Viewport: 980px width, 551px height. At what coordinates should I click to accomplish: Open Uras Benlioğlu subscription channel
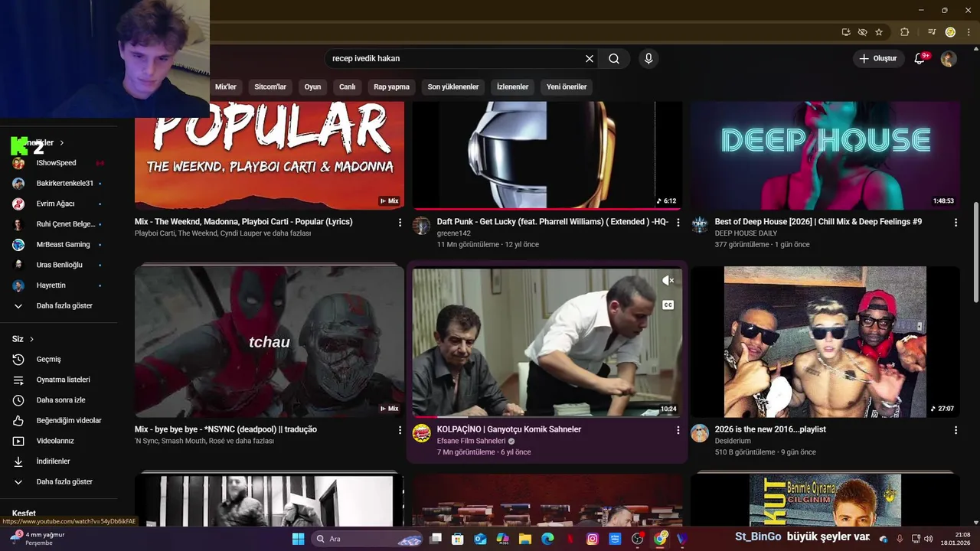click(59, 265)
